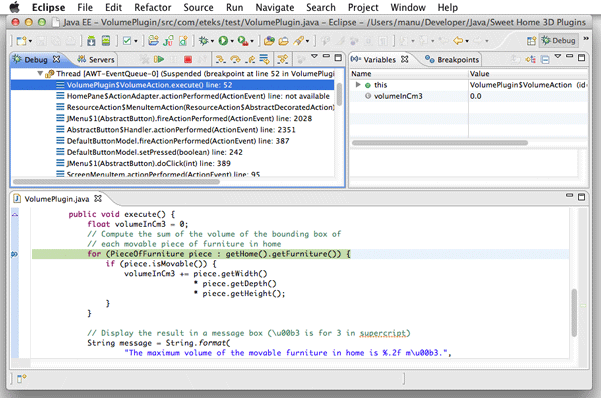Viewport: 601px width, 398px height.
Task: Select the Breakpoints view tab
Action: (452, 59)
